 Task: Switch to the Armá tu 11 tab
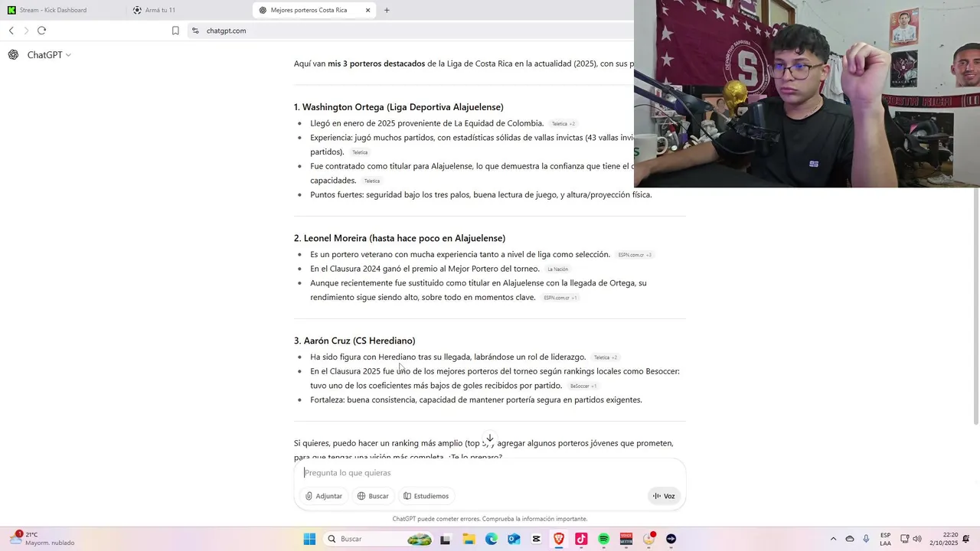click(x=188, y=10)
